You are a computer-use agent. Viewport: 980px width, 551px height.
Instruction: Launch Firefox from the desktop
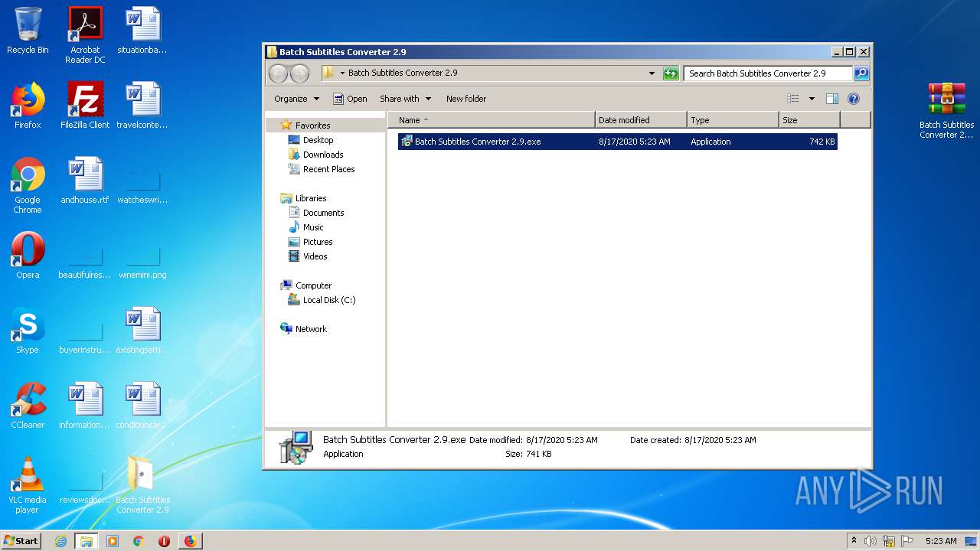[x=28, y=106]
